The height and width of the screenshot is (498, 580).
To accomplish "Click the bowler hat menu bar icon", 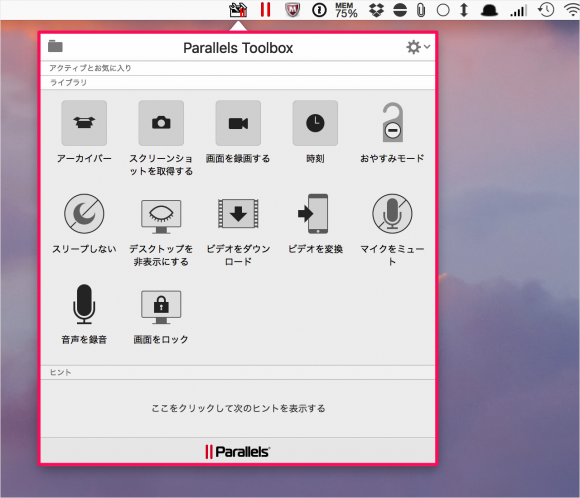I will [489, 11].
